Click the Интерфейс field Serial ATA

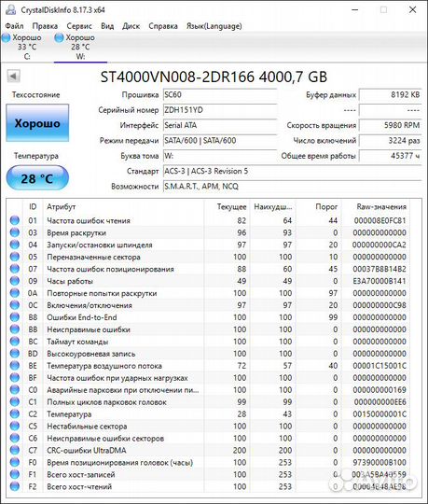[220, 125]
